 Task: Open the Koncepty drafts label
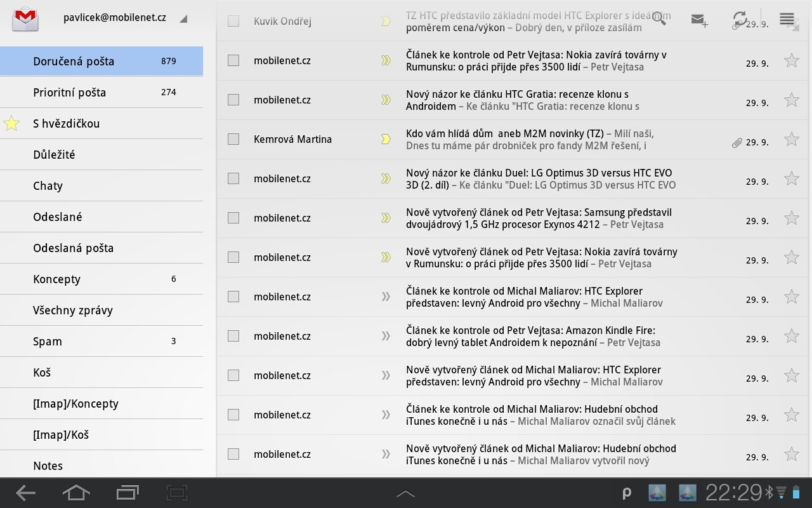[x=101, y=279]
